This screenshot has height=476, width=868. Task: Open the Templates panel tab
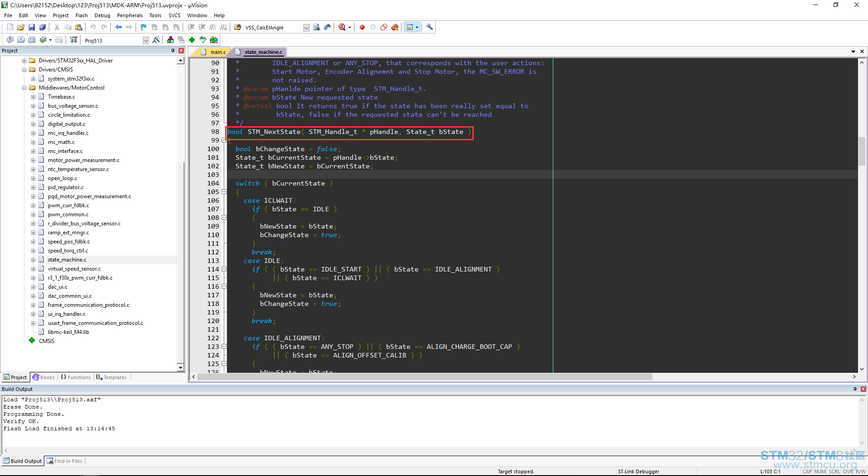111,377
